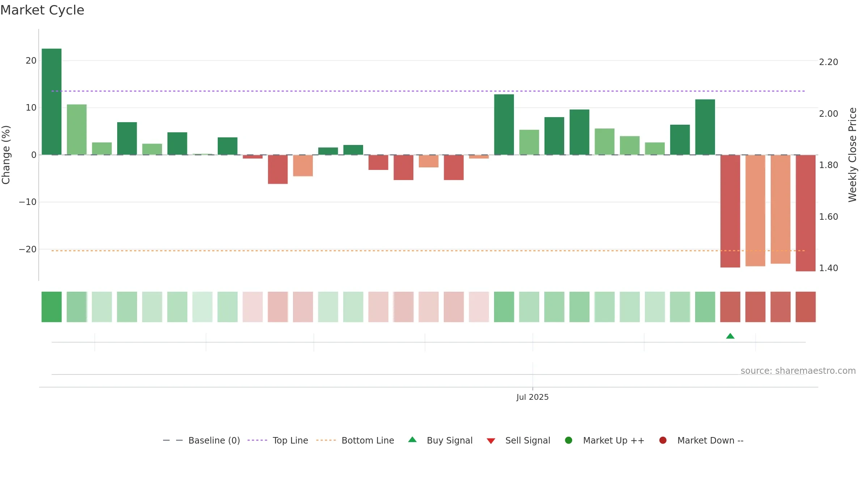
Task: Click the Market Cycle chart title
Action: coord(42,10)
